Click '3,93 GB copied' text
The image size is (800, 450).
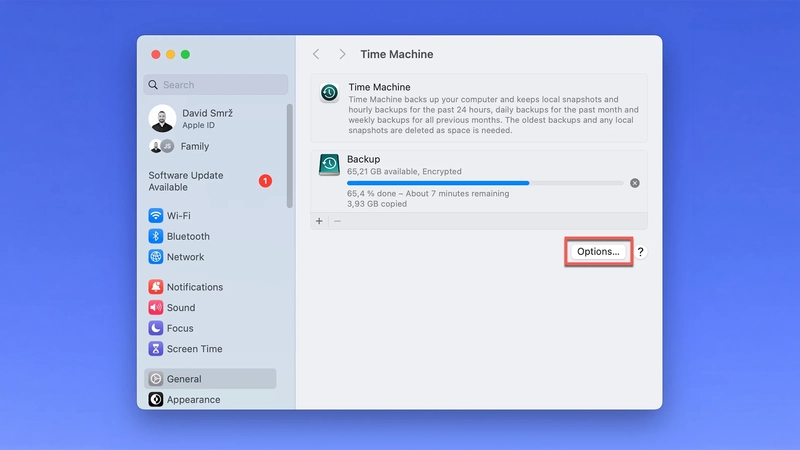coord(377,204)
